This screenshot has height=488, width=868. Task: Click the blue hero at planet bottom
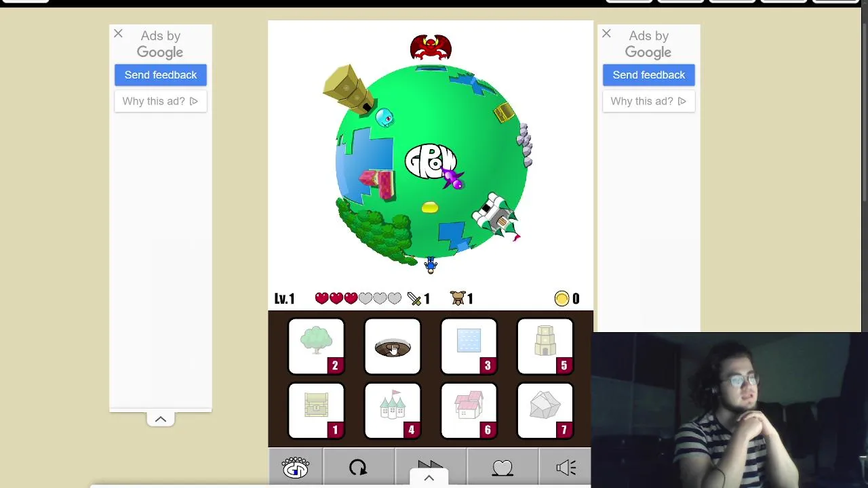tap(431, 265)
